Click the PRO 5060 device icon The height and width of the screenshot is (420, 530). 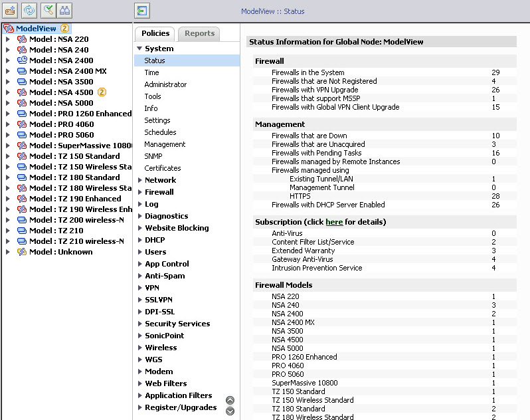pyautogui.click(x=22, y=135)
